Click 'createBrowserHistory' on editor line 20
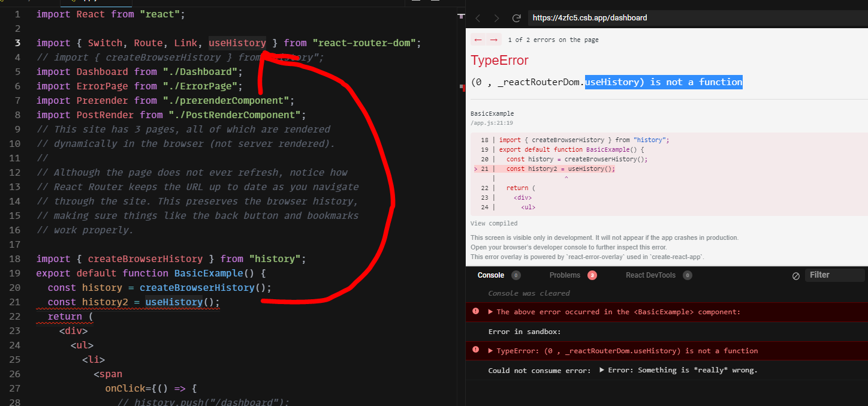Viewport: 868px width, 406px height. pyautogui.click(x=197, y=287)
